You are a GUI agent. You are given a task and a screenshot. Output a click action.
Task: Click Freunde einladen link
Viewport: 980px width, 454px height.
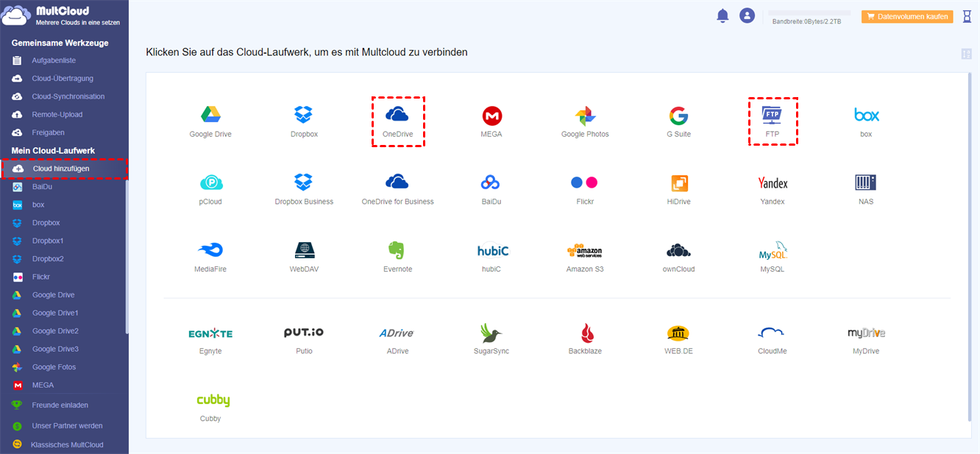(x=60, y=405)
